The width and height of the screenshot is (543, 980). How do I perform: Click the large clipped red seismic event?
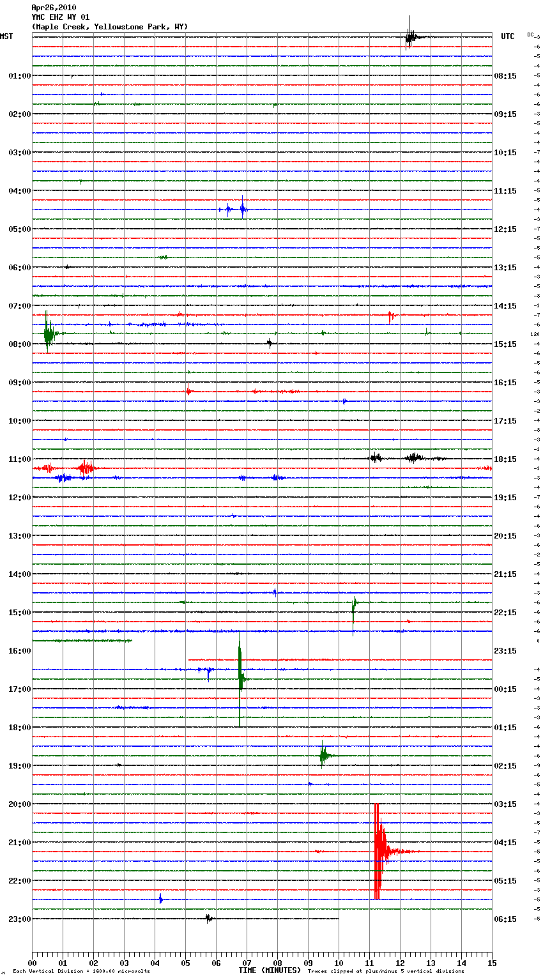(381, 852)
